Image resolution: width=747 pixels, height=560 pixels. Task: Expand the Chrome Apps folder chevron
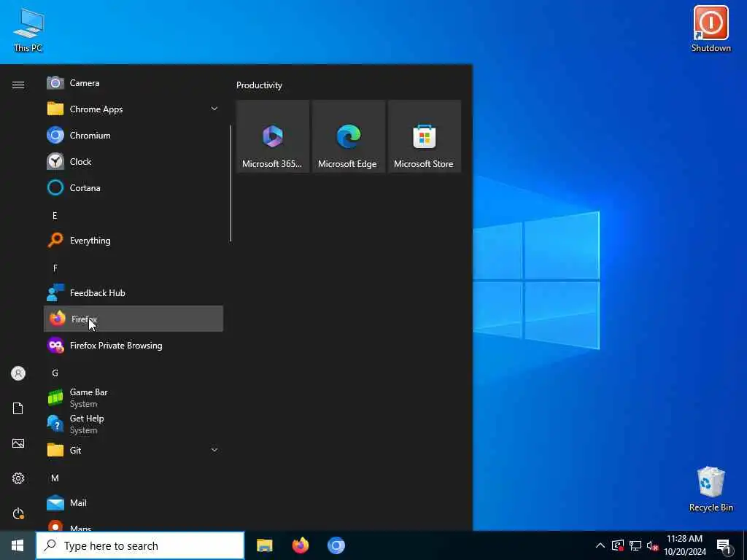pyautogui.click(x=214, y=109)
